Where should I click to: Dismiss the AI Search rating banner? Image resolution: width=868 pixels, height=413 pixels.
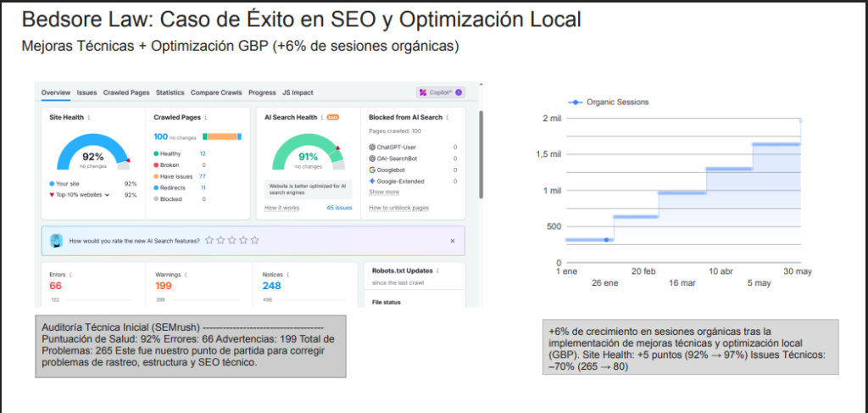[452, 241]
